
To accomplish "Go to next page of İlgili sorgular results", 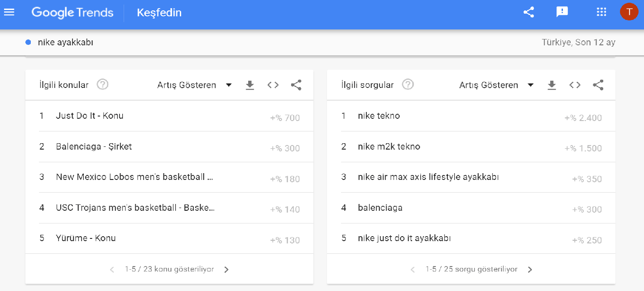I will 530,269.
